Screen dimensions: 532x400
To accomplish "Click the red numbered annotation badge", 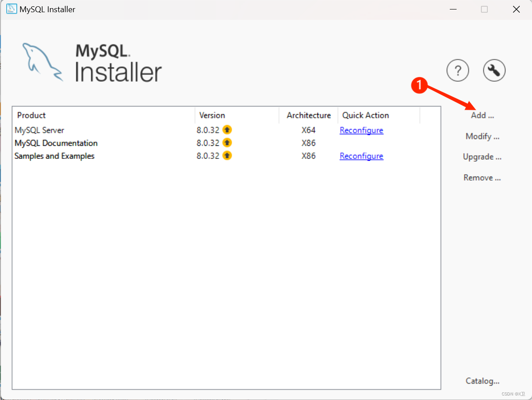I will click(419, 86).
